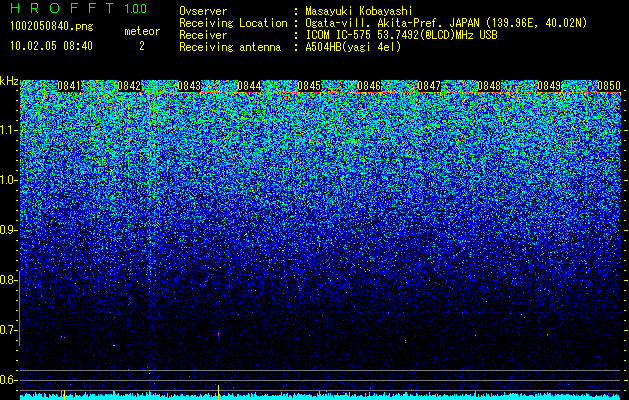Select the version number 1.0.0

click(135, 8)
